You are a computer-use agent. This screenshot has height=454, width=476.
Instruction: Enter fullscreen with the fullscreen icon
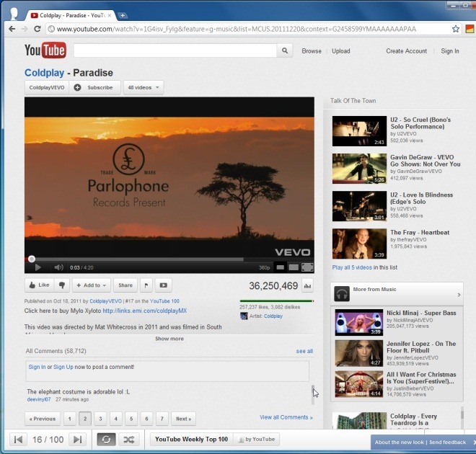(307, 267)
